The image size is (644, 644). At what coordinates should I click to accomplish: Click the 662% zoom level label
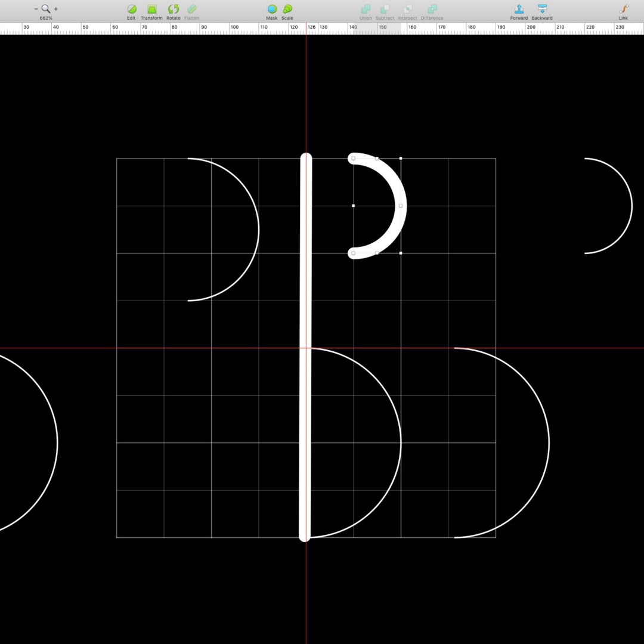(x=46, y=18)
